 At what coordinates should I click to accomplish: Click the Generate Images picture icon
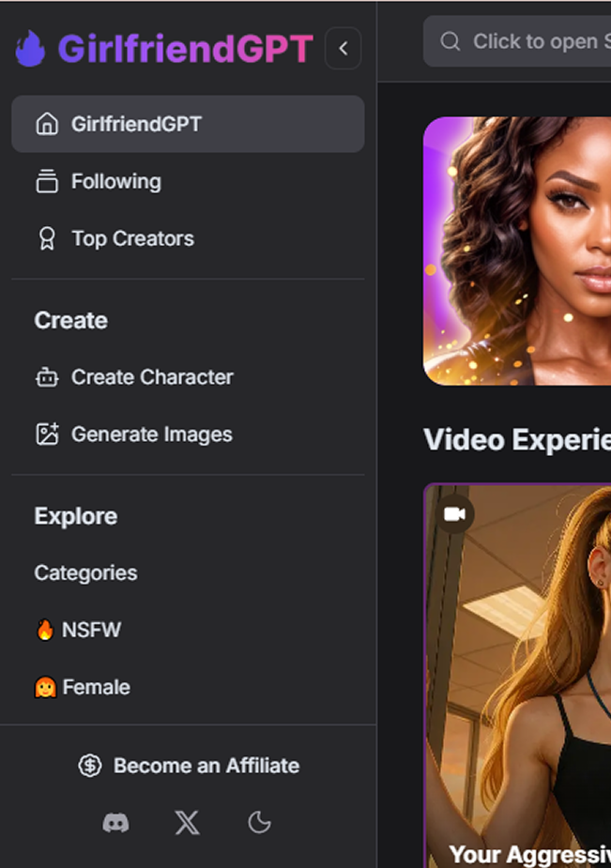point(47,434)
